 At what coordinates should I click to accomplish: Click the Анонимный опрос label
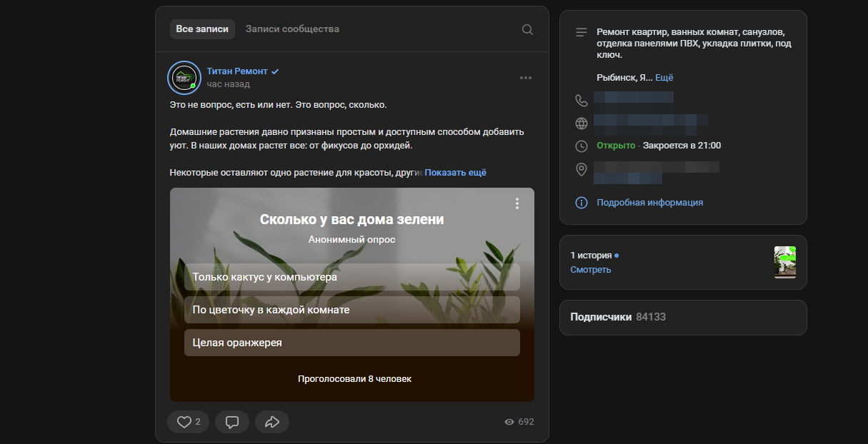[x=352, y=240]
